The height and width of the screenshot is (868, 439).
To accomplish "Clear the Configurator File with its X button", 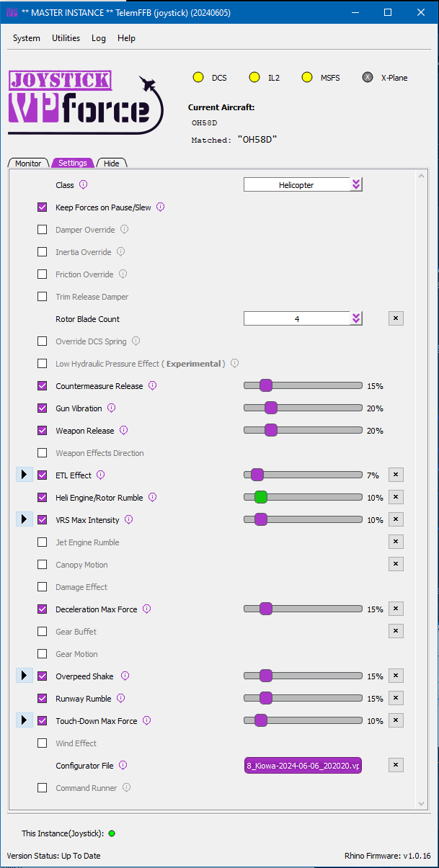I will (x=396, y=765).
